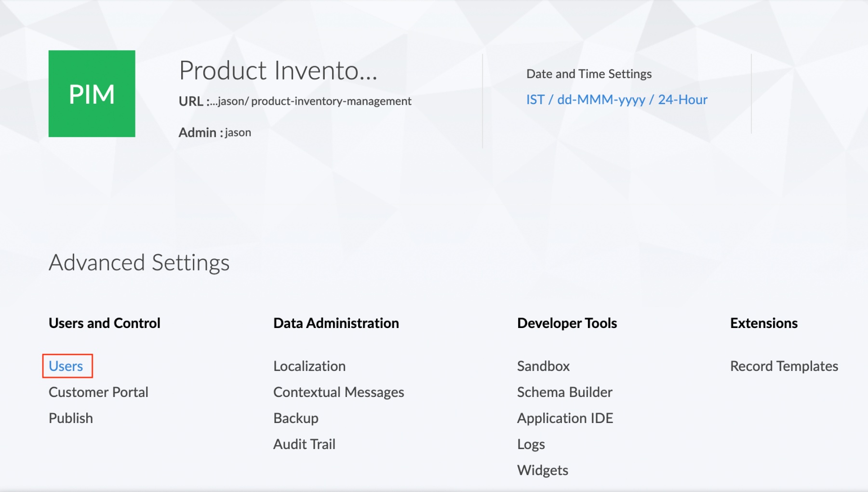
Task: Click the Date and Time Settings label
Action: pyautogui.click(x=588, y=74)
